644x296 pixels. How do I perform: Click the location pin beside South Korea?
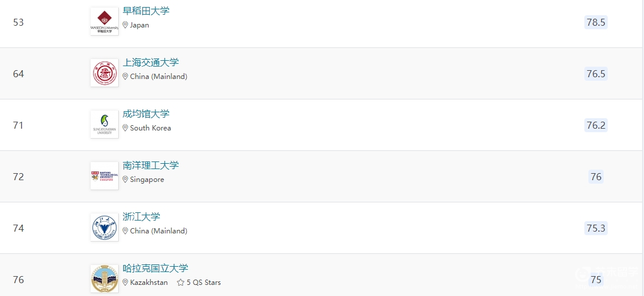[125, 128]
